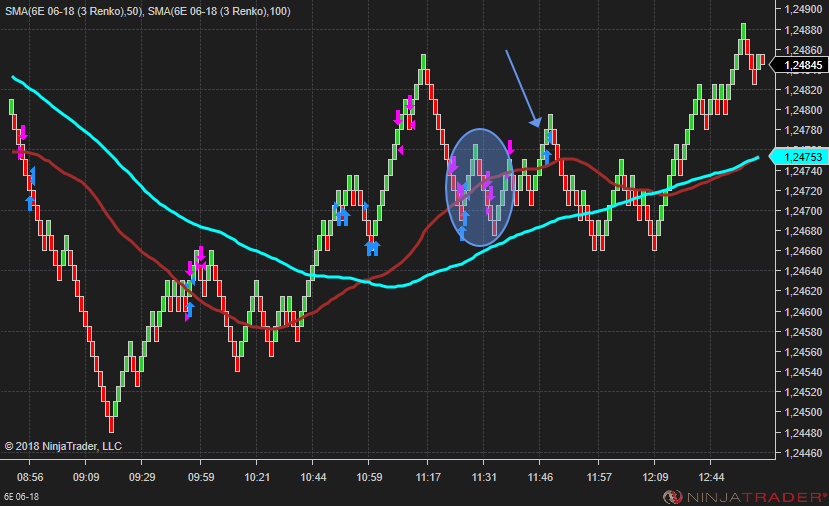Click the current price marker 1,24845
829x506 pixels.
click(x=802, y=65)
